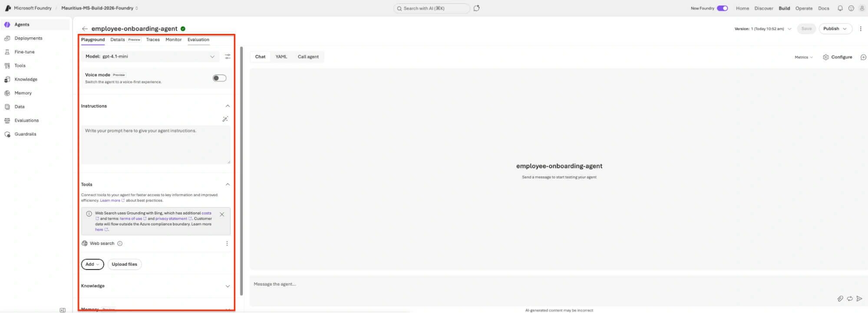Open the terms of use link
This screenshot has height=313, width=868.
click(133, 219)
